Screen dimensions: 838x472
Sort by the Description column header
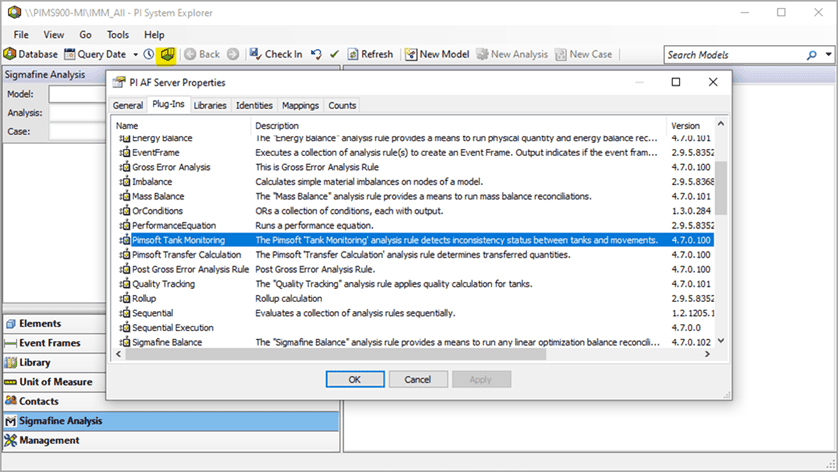click(459, 126)
